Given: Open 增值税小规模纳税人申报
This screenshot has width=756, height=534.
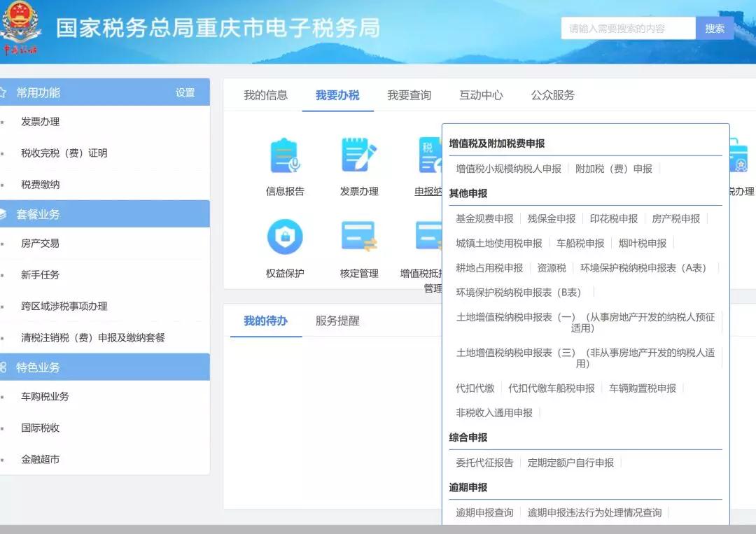Looking at the screenshot, I should pos(509,169).
